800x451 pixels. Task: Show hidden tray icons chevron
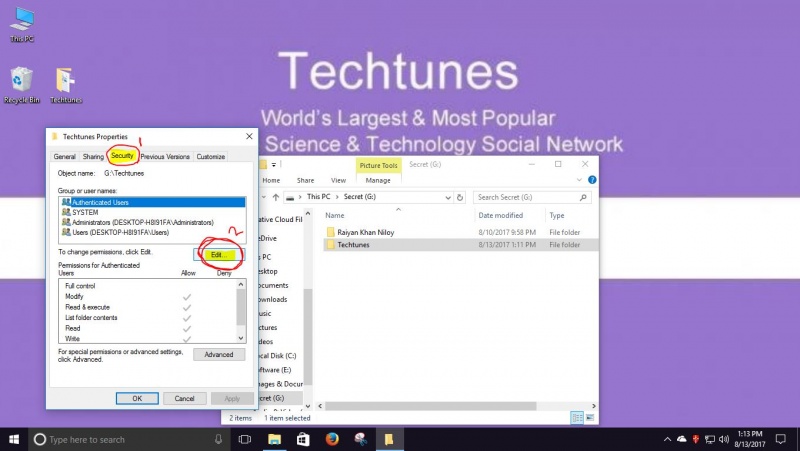[x=667, y=439]
